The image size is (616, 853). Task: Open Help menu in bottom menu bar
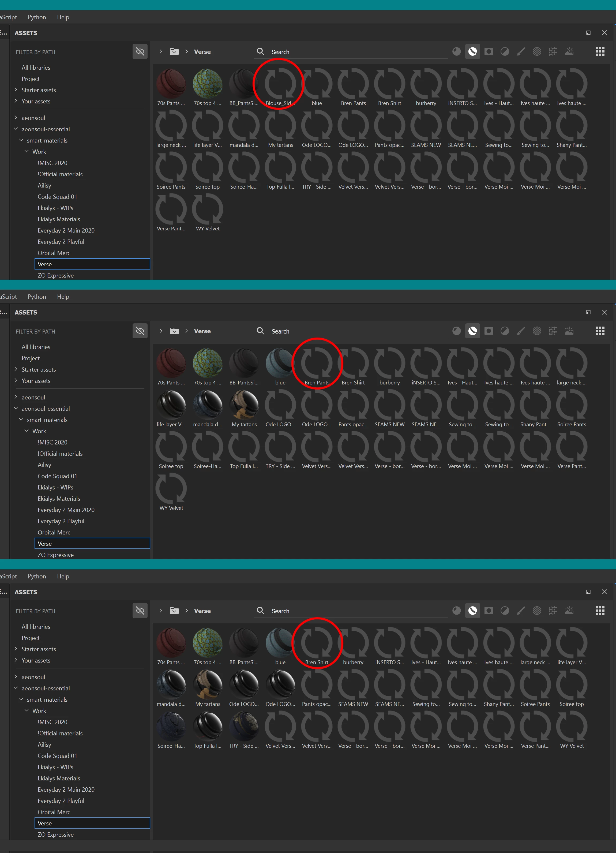[63, 576]
